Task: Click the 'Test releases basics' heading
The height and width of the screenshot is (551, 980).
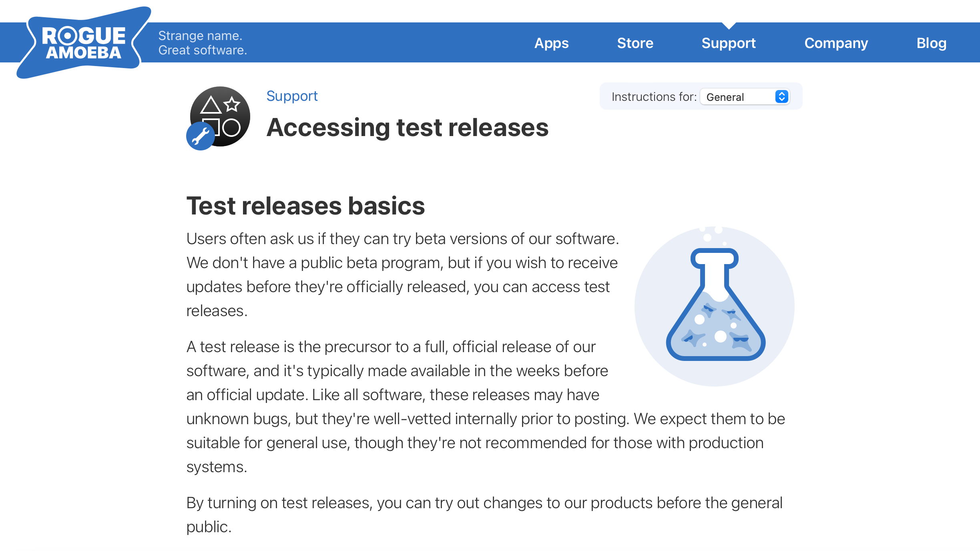Action: click(305, 206)
